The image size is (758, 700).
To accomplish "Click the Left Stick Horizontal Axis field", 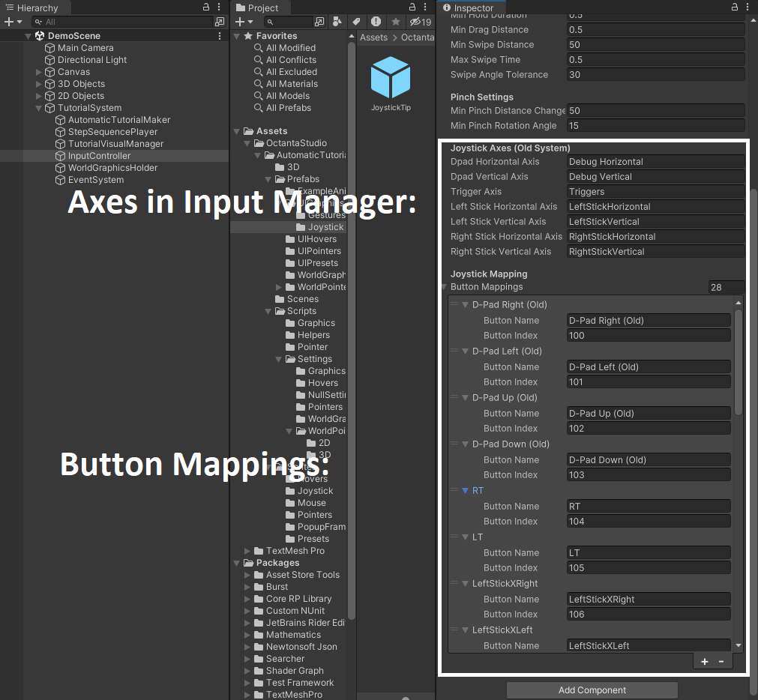I will 655,207.
